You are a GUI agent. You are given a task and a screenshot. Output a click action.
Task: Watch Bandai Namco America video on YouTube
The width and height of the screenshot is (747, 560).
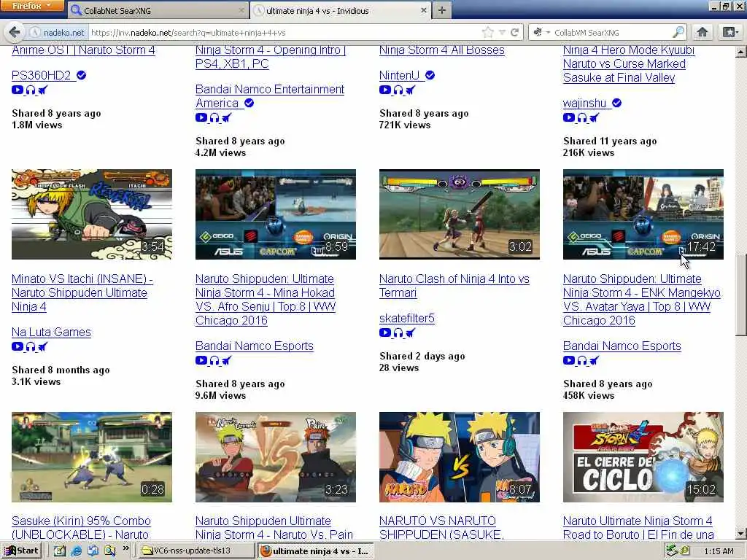click(x=201, y=117)
